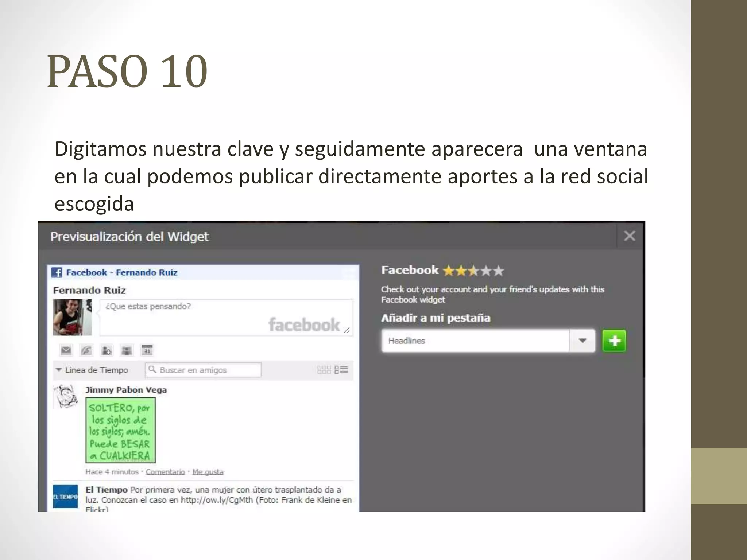The image size is (747, 560).
Task: Open the Headlines tab dropdown arrow
Action: coord(582,341)
